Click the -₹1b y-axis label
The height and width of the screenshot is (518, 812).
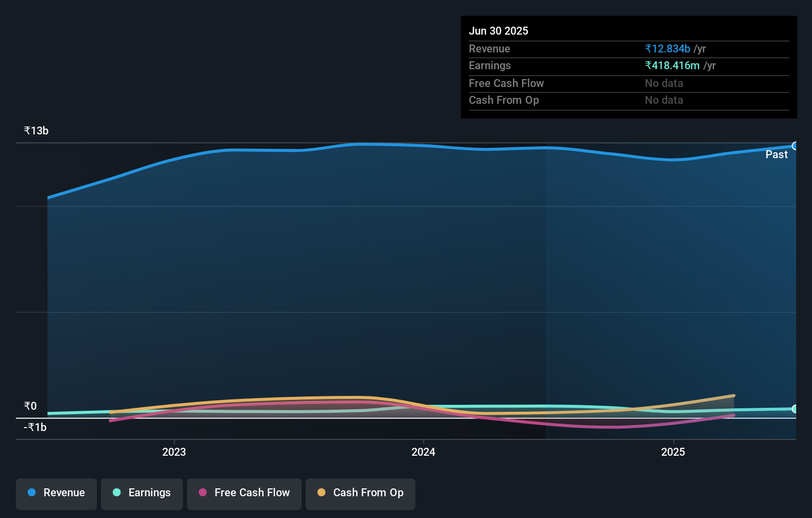click(x=35, y=428)
